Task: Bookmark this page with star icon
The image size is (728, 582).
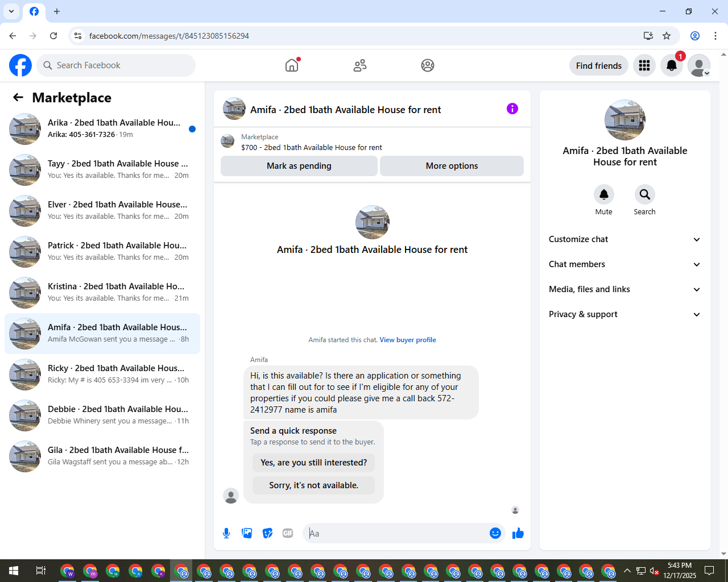Action: 667,36
